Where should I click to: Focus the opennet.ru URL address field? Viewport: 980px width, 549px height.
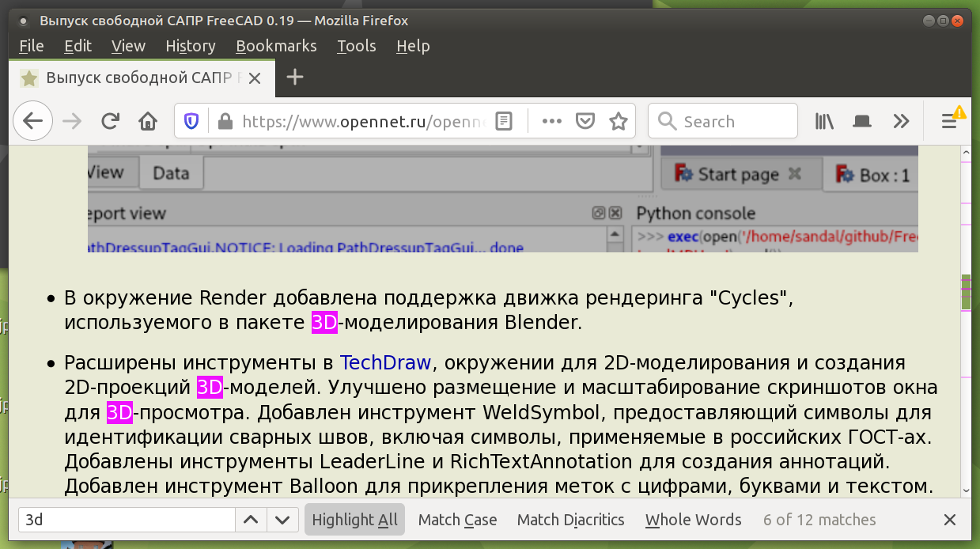point(364,121)
